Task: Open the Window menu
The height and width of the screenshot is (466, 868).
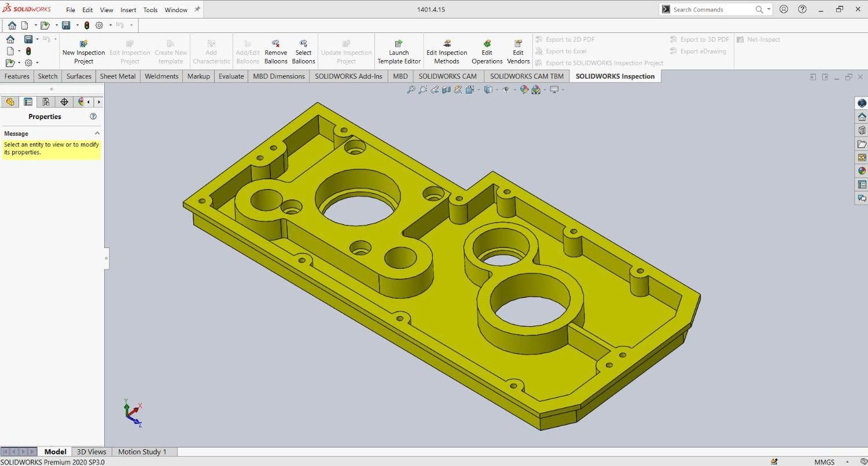Action: coord(176,10)
